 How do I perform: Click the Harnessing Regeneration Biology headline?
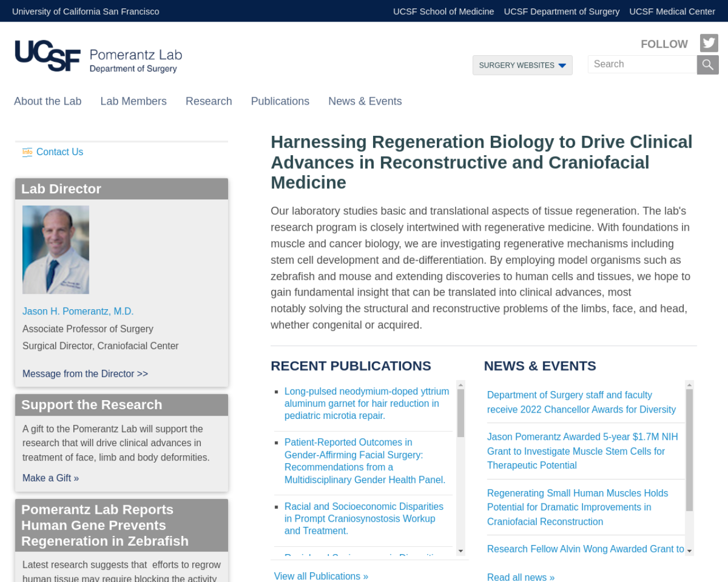482,162
